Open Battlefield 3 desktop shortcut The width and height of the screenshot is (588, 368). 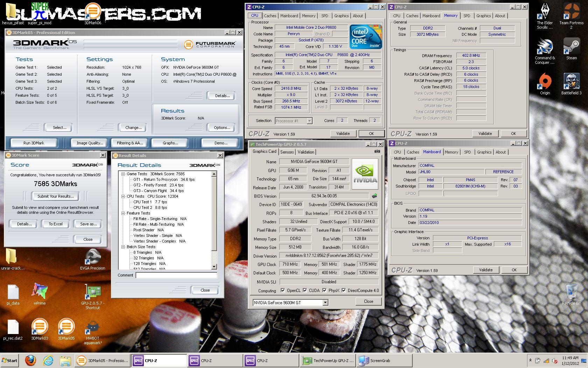pyautogui.click(x=571, y=84)
